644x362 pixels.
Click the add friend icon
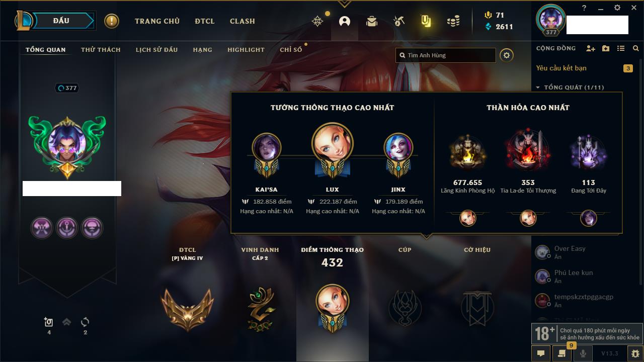(x=591, y=48)
